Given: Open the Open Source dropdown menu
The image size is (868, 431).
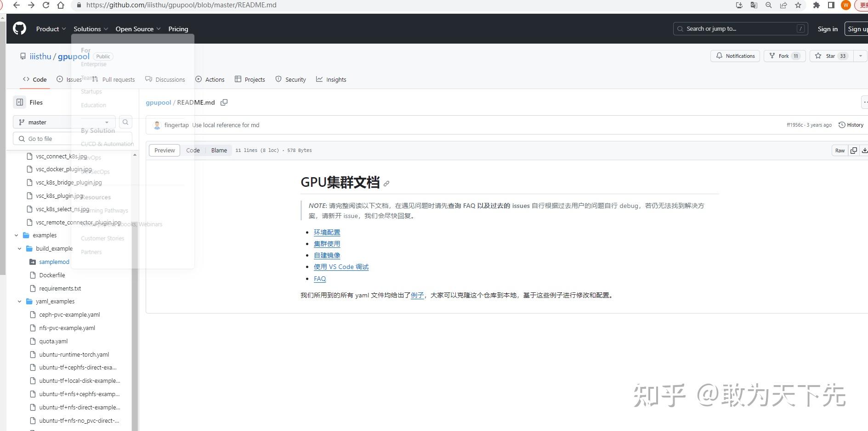Looking at the screenshot, I should [x=138, y=29].
